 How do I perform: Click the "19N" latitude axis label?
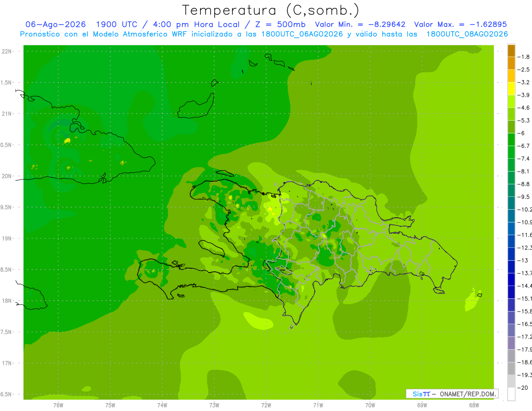(7, 239)
